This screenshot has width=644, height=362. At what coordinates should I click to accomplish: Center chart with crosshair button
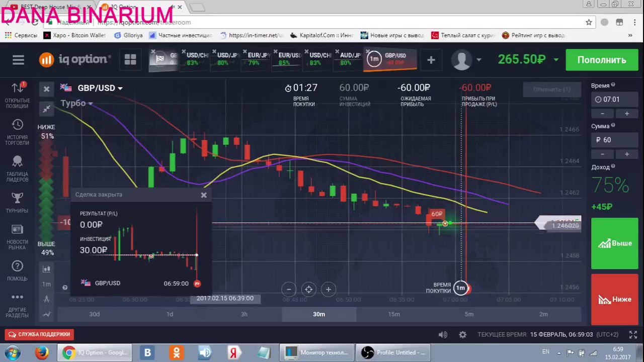pyautogui.click(x=308, y=289)
